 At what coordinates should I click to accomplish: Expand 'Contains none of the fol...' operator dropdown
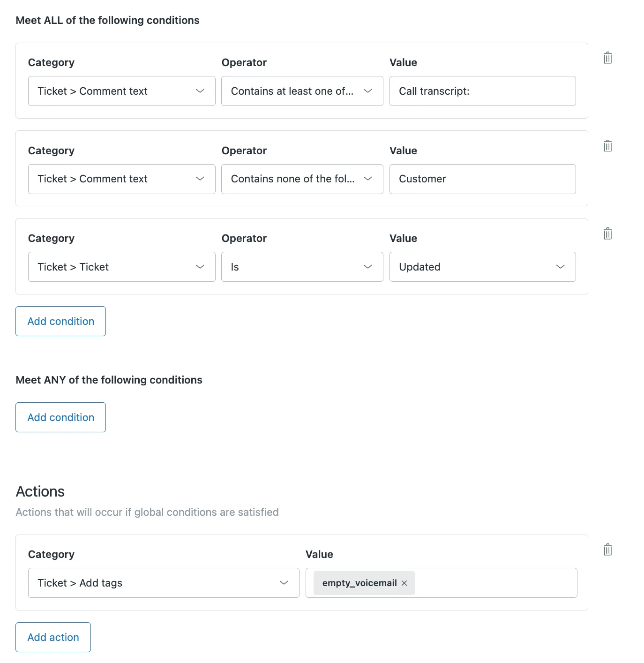[302, 179]
